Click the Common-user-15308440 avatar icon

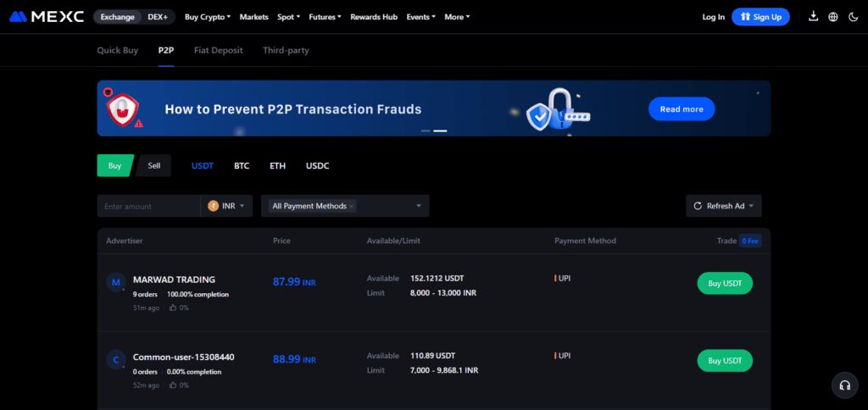click(x=115, y=360)
